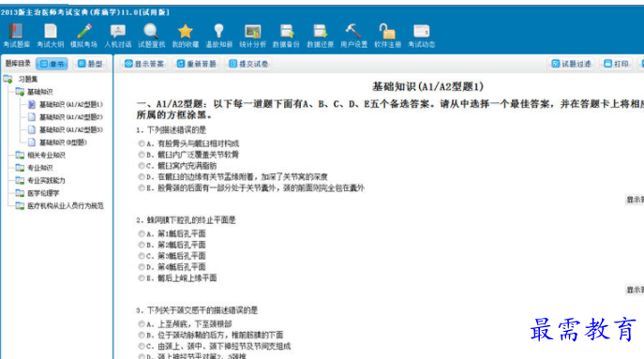Open 基础知识 (A1/A2型题1) in tree
The image size is (644, 359).
tap(70, 104)
